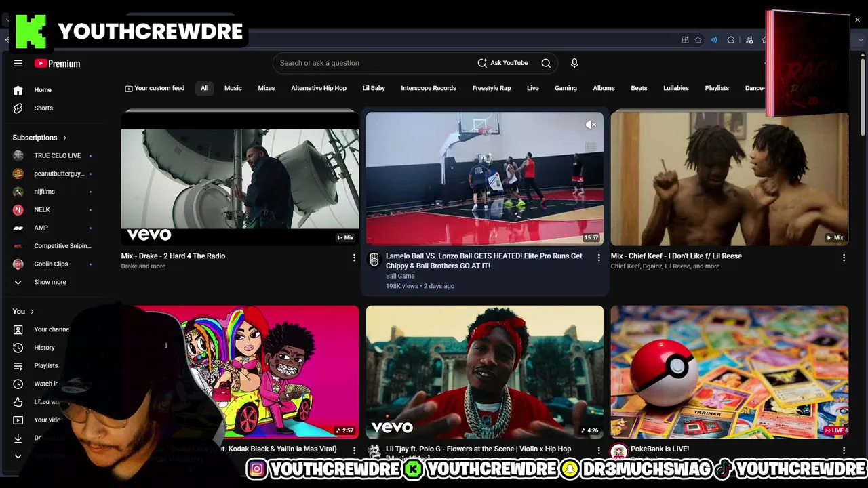
Task: Open the PokeBank channel avatar
Action: (618, 452)
